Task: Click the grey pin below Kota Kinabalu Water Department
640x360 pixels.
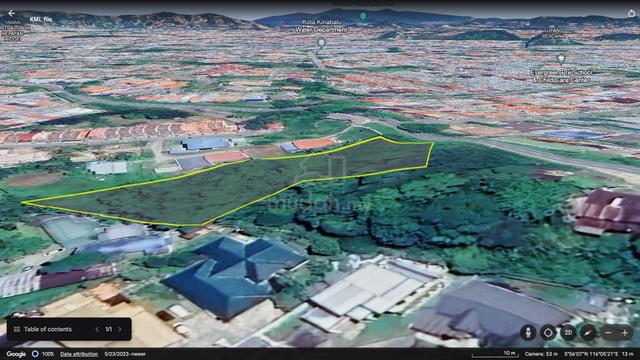Action: point(321,43)
